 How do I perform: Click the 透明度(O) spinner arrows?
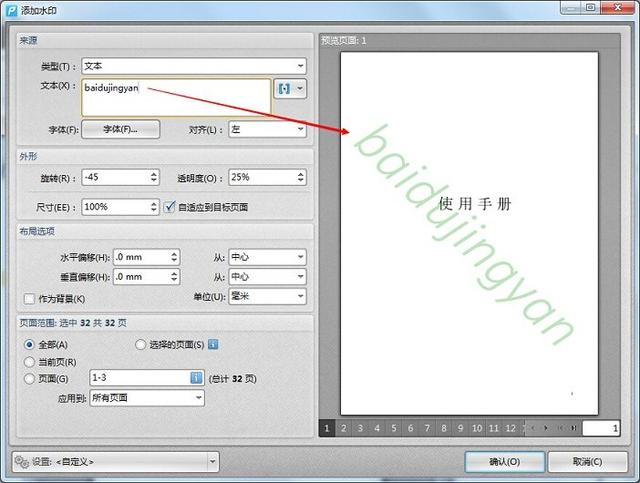point(300,177)
